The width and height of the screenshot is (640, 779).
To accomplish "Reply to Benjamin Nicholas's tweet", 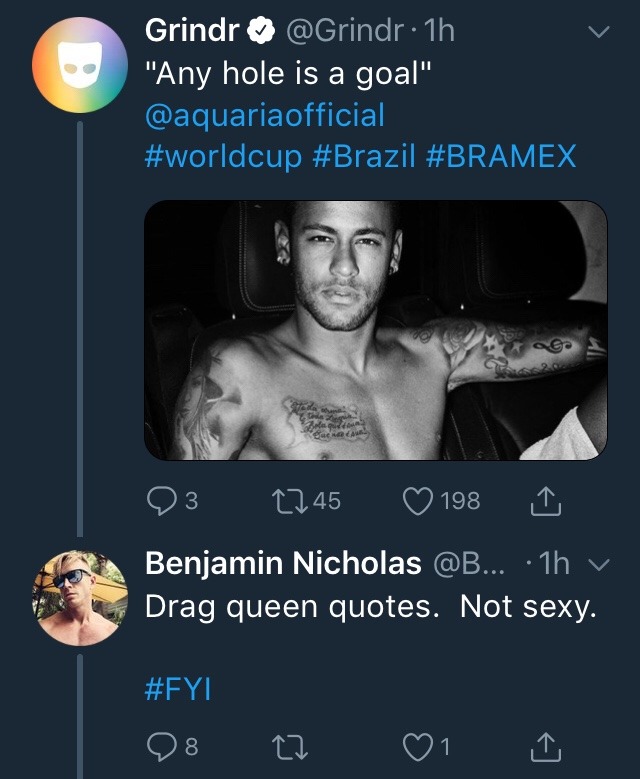I will (x=161, y=744).
